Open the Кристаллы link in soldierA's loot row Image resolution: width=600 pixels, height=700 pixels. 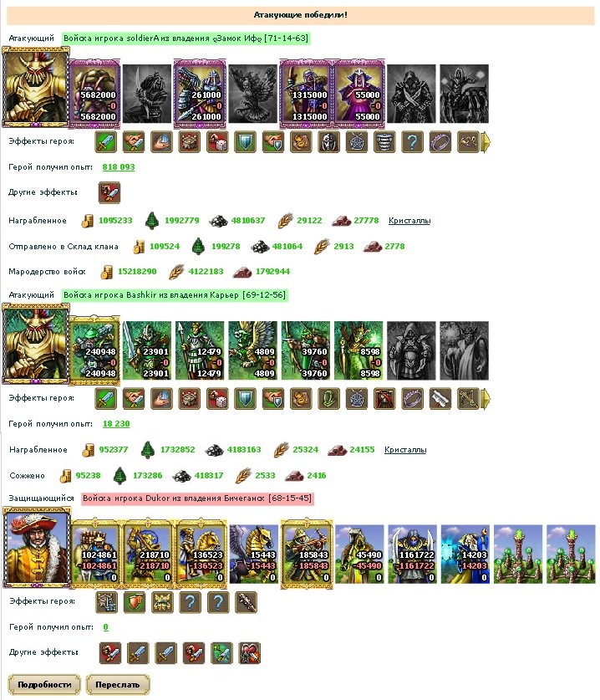point(409,221)
